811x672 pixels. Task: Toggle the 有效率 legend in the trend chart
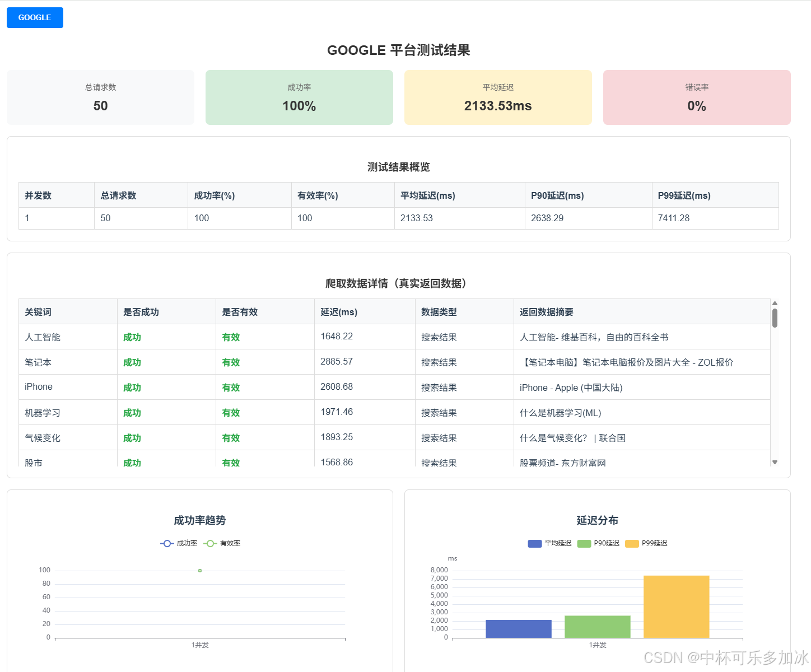point(222,543)
